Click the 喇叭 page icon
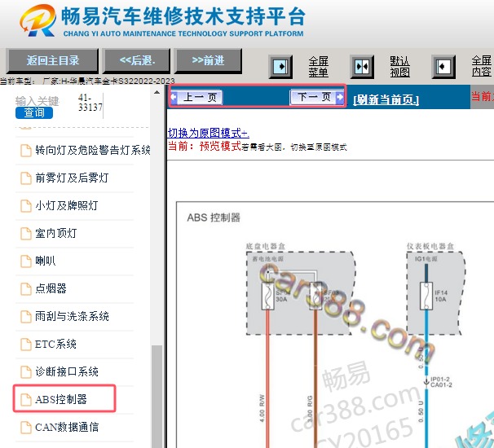This screenshot has height=448, width=494. coord(26,261)
